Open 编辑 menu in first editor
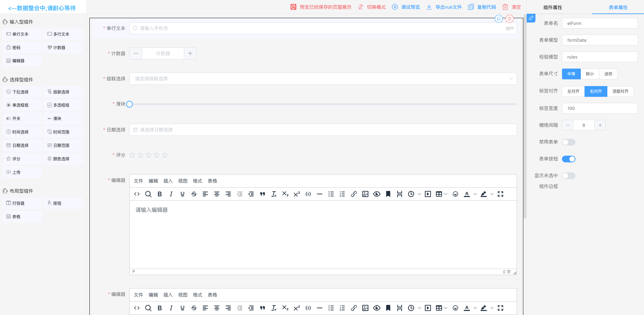 pyautogui.click(x=153, y=181)
